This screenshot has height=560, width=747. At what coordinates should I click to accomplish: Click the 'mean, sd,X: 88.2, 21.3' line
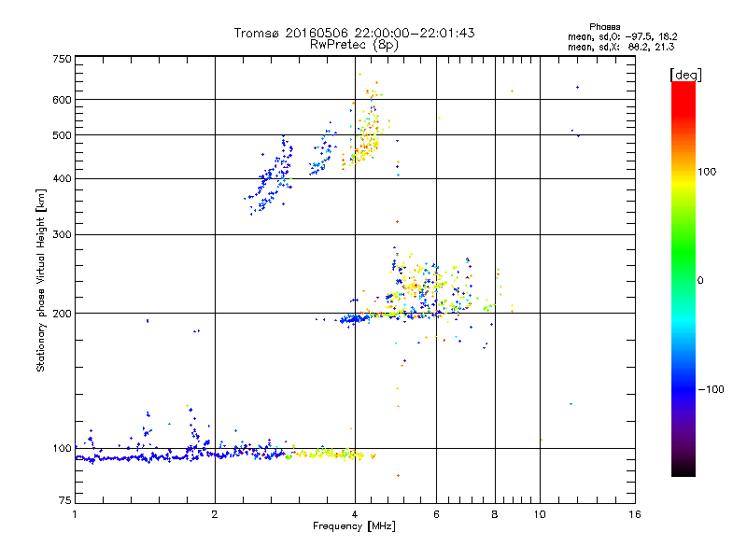click(621, 47)
